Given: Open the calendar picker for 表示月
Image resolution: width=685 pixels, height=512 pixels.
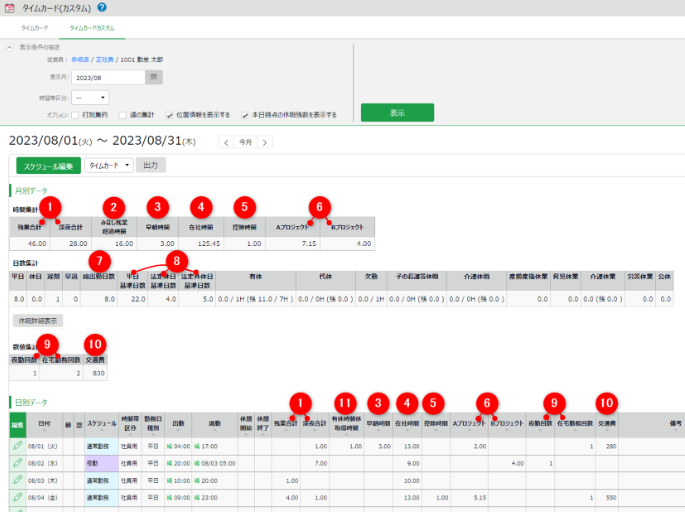Looking at the screenshot, I should coord(153,76).
